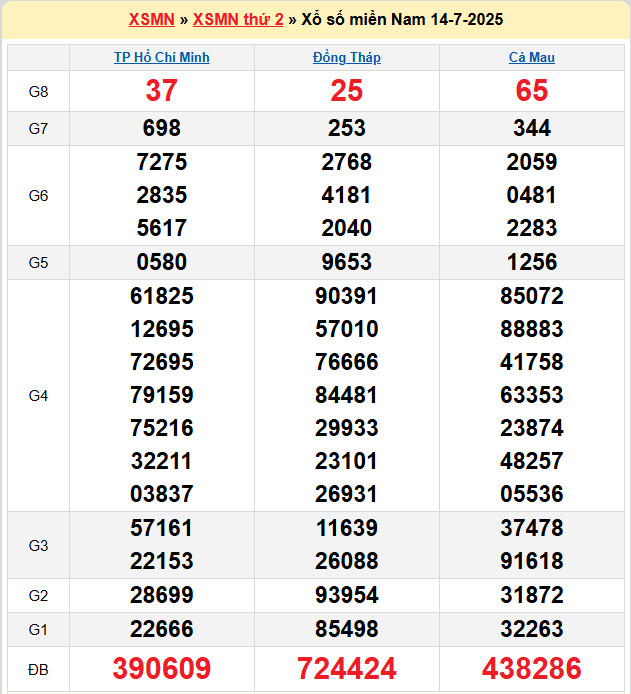Select the G8 result 37

(162, 91)
